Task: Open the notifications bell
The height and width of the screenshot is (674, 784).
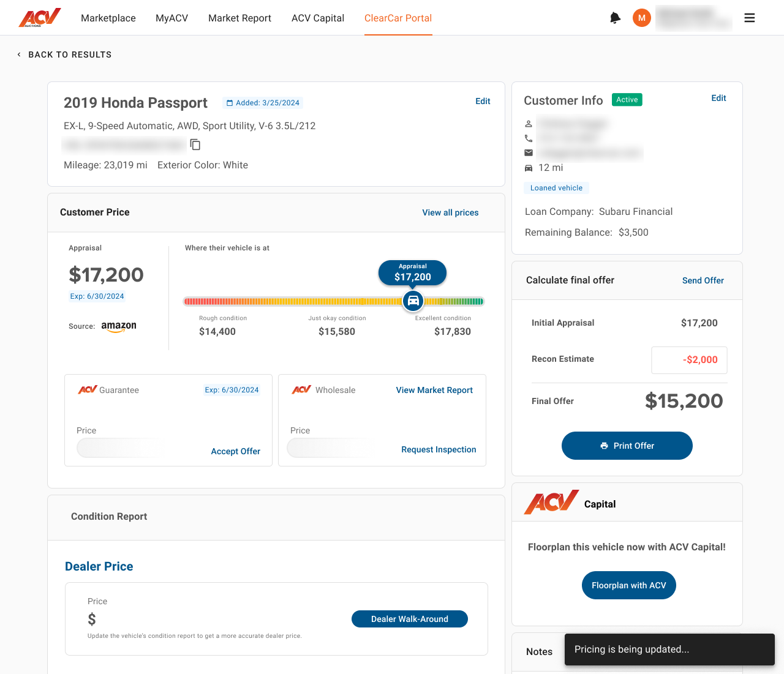Action: 615,18
